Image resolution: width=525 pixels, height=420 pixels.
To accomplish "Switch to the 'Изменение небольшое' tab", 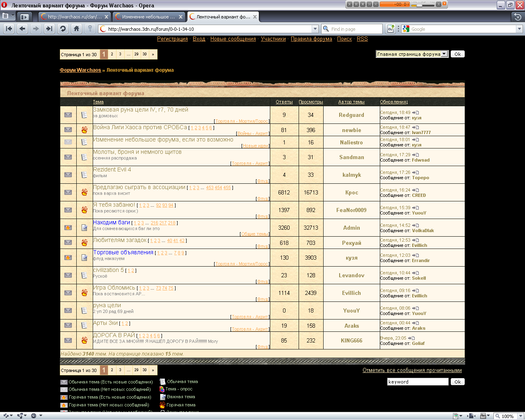I will point(148,17).
